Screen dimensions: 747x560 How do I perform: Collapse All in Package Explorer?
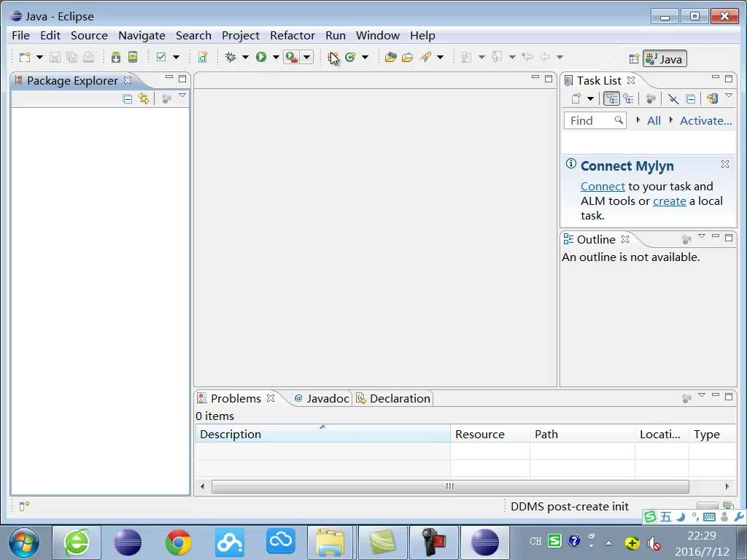(128, 98)
